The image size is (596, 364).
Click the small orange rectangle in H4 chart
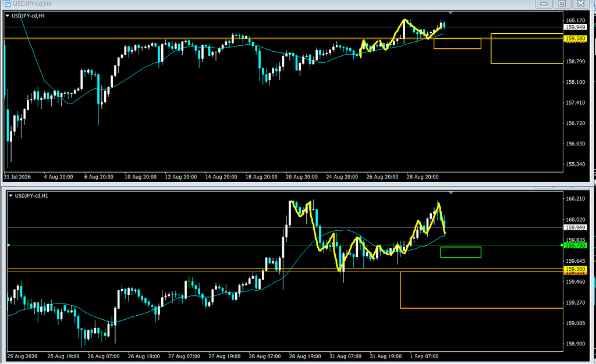pos(457,44)
